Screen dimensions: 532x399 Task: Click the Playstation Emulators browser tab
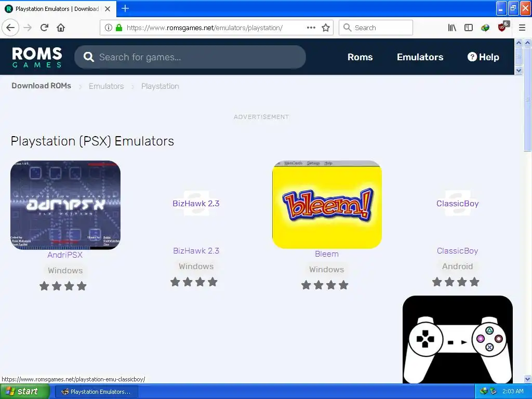(x=58, y=9)
